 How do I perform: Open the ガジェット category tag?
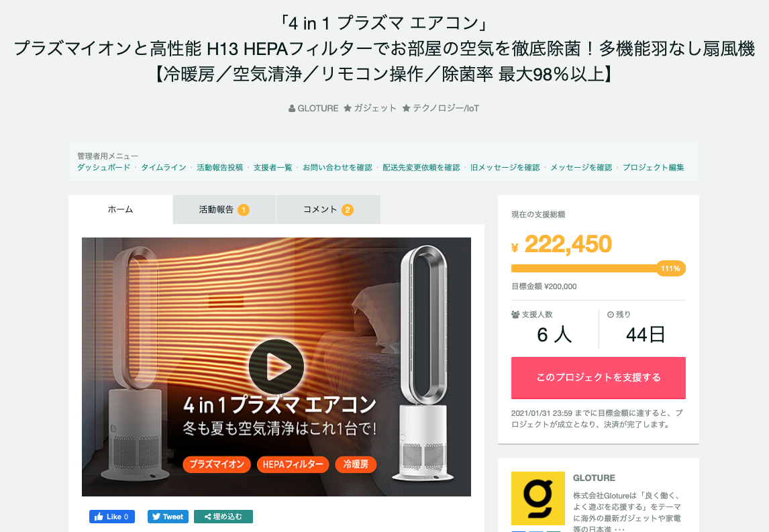point(370,109)
